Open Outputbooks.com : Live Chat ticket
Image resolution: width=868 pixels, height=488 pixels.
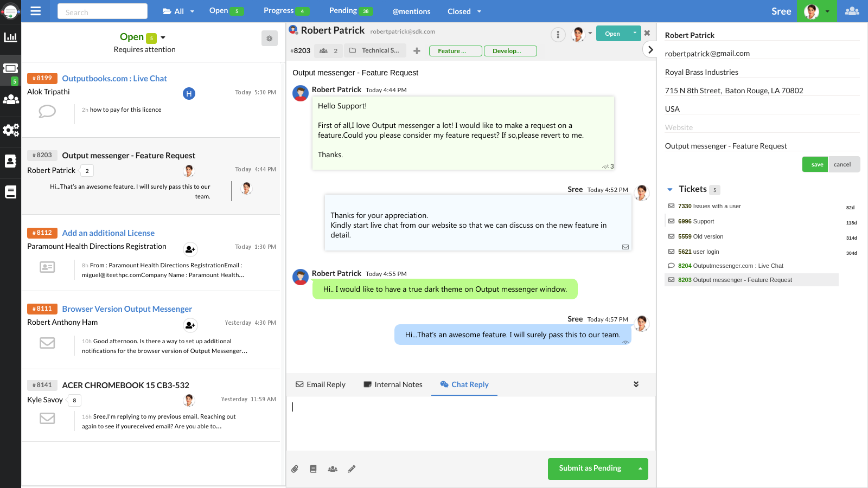pyautogui.click(x=114, y=79)
